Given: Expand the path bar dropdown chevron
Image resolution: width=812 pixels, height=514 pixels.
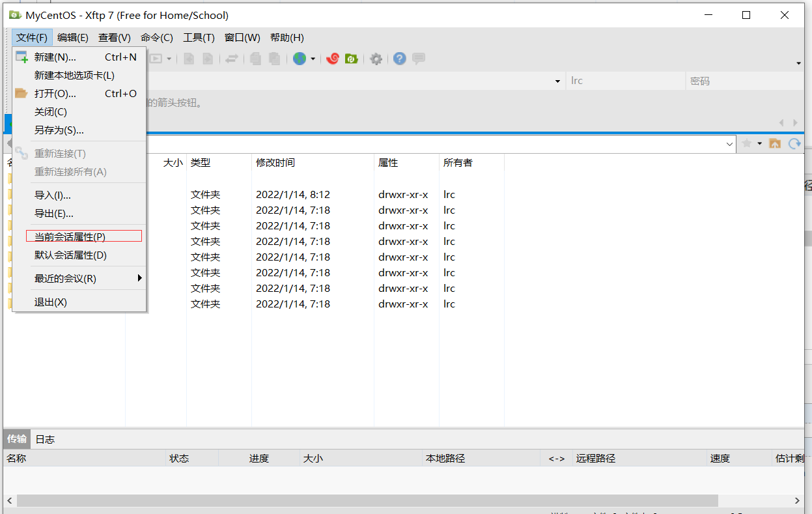Looking at the screenshot, I should [730, 144].
